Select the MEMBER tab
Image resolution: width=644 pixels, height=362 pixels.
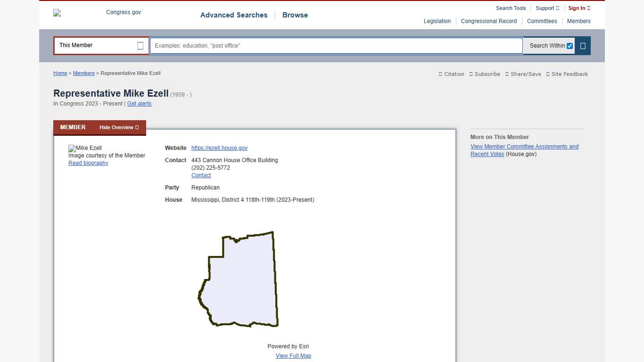[73, 127]
